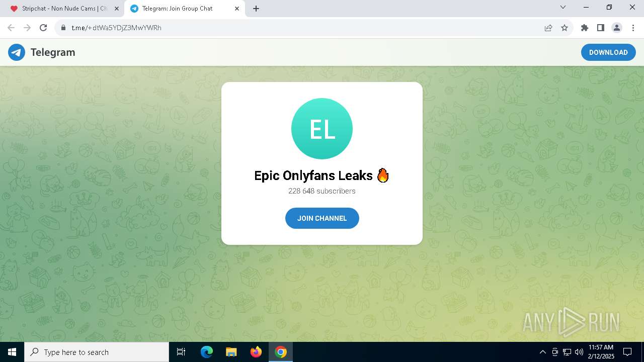This screenshot has width=644, height=362.
Task: Open Task View on the taskbar
Action: pos(181,352)
